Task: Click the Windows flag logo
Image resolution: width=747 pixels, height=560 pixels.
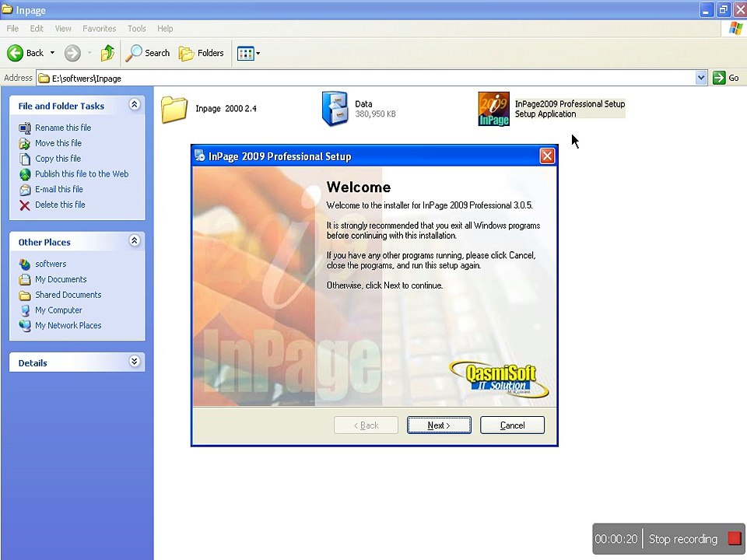Action: pos(735,29)
